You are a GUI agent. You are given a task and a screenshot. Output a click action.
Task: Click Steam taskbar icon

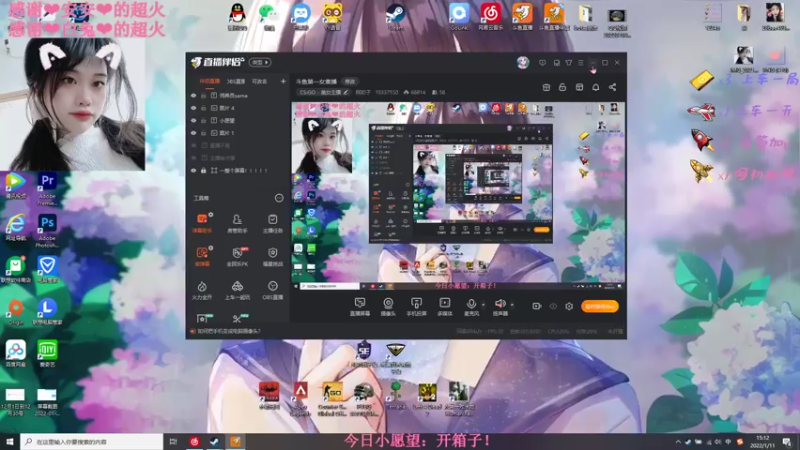coord(214,442)
